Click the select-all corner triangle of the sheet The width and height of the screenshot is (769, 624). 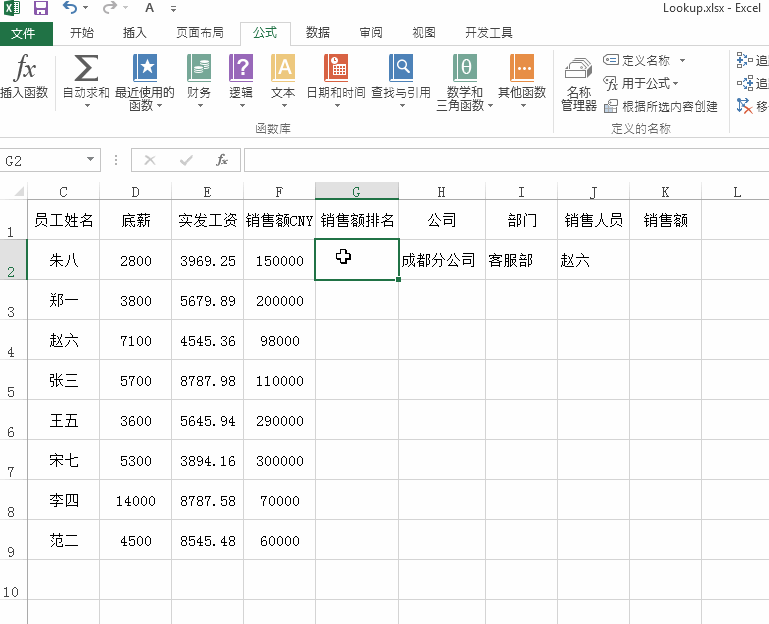[x=19, y=191]
